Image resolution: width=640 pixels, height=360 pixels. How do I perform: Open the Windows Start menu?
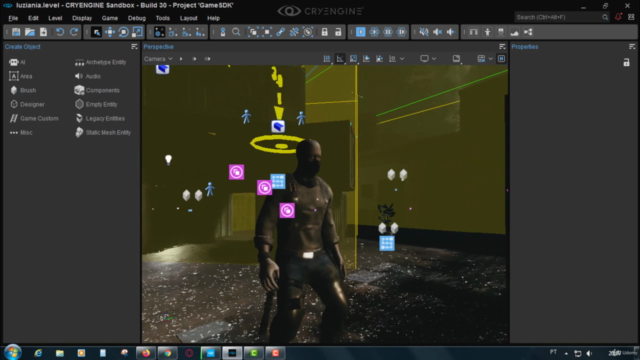[x=12, y=352]
